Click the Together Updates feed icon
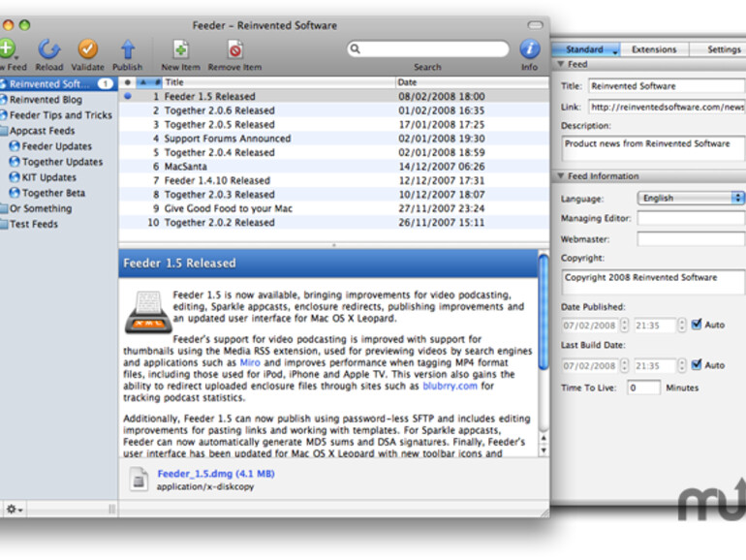This screenshot has height=560, width=746. point(15,162)
